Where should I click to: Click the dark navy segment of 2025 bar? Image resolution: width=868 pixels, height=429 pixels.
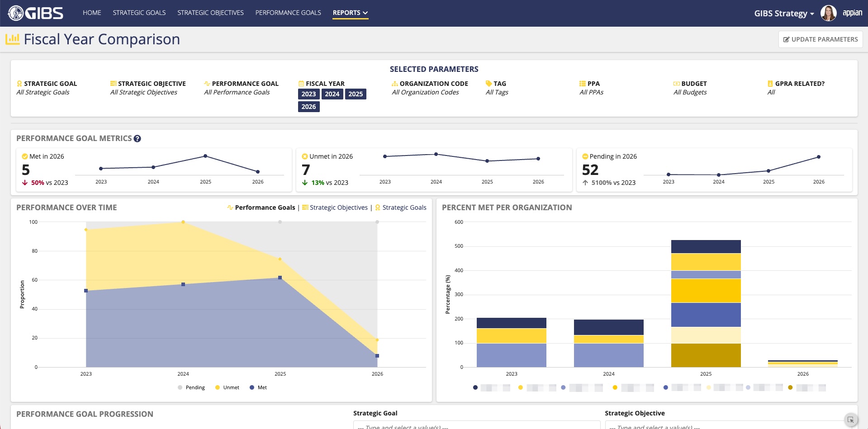click(706, 246)
